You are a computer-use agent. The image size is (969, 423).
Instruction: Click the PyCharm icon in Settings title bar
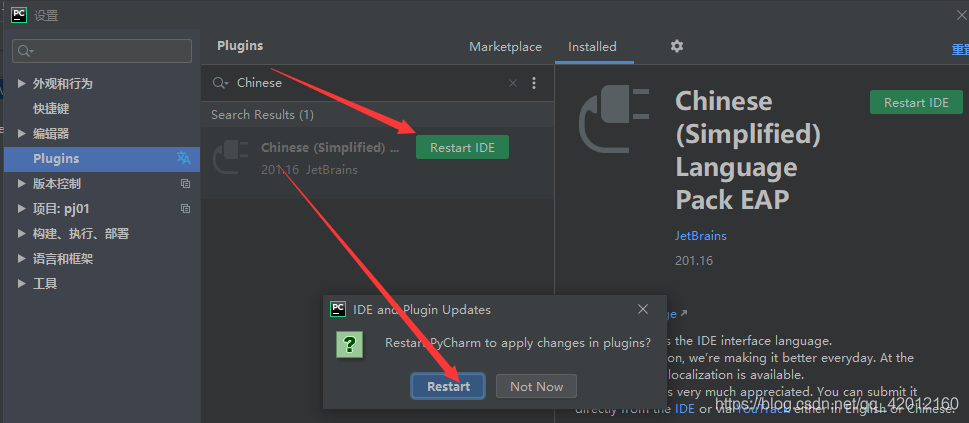19,15
